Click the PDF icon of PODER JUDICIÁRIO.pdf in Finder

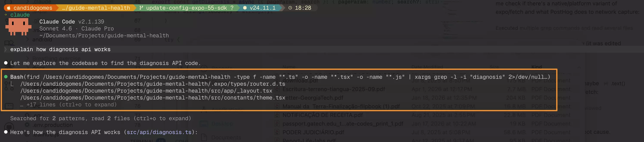click(x=277, y=132)
